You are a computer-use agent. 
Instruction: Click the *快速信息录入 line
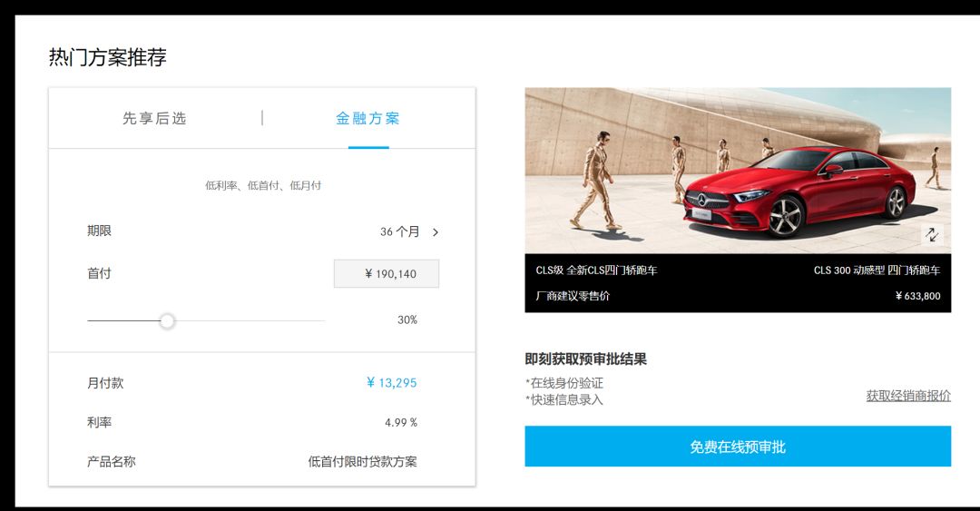coord(564,399)
